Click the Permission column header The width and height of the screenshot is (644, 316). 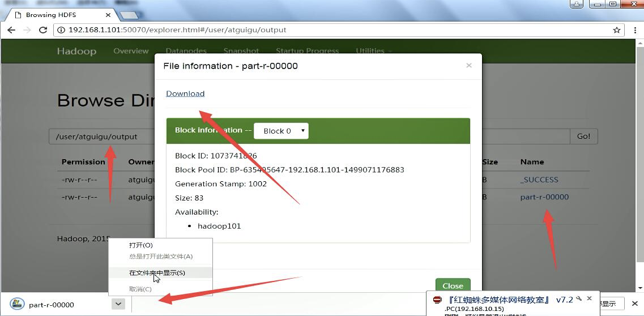coord(83,162)
